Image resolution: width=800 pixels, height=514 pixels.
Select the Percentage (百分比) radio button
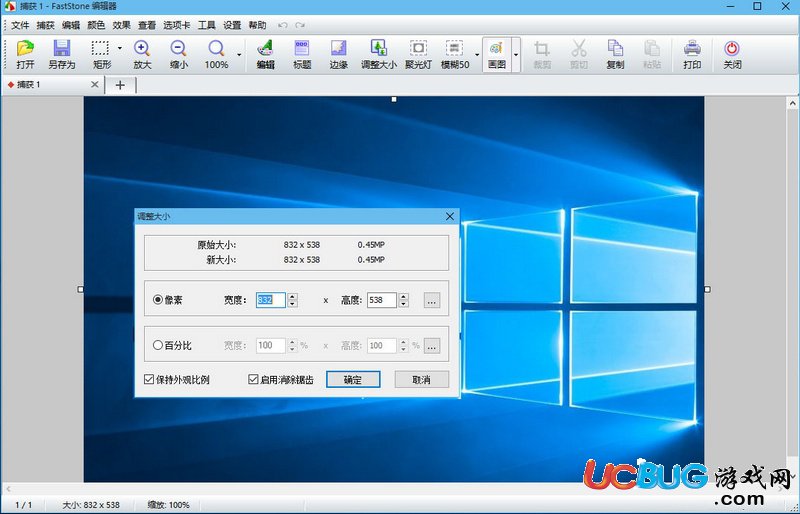pos(158,345)
